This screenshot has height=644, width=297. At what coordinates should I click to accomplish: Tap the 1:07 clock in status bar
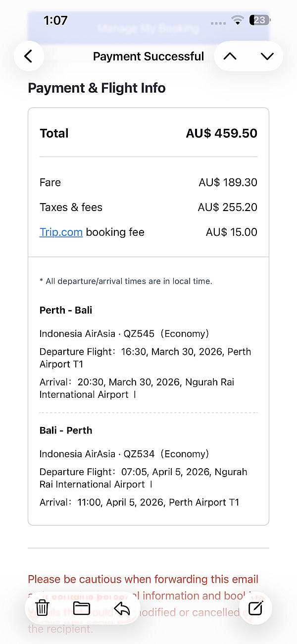55,20
